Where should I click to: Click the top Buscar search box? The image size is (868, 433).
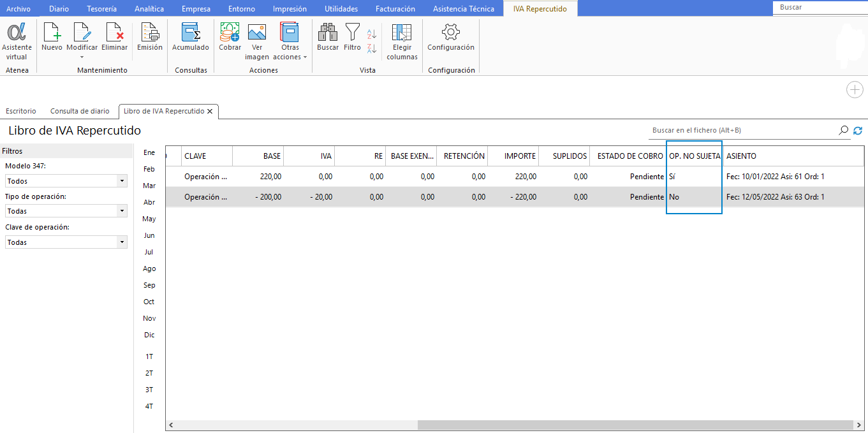(820, 8)
